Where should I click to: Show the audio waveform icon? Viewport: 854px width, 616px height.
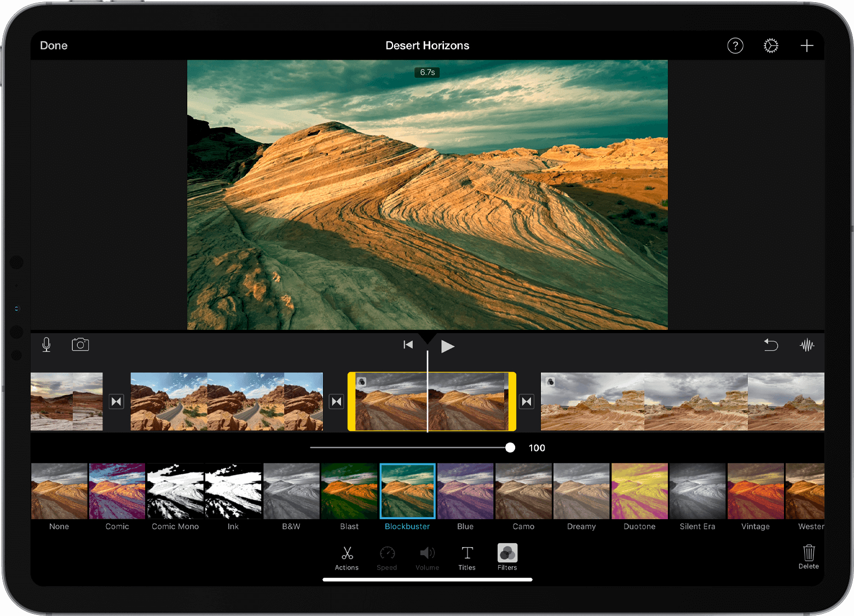point(807,345)
